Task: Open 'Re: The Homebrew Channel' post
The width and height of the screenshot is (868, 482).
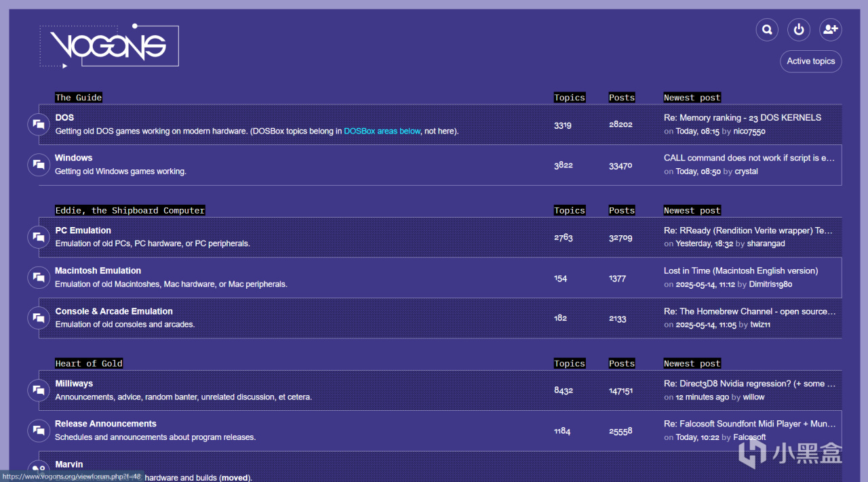Action: (x=750, y=311)
